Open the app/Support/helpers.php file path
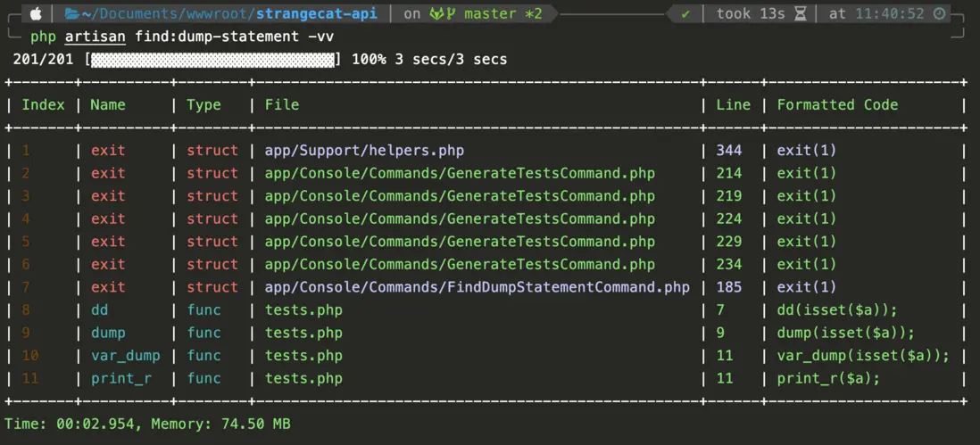Viewport: 980px width, 445px height. click(364, 151)
